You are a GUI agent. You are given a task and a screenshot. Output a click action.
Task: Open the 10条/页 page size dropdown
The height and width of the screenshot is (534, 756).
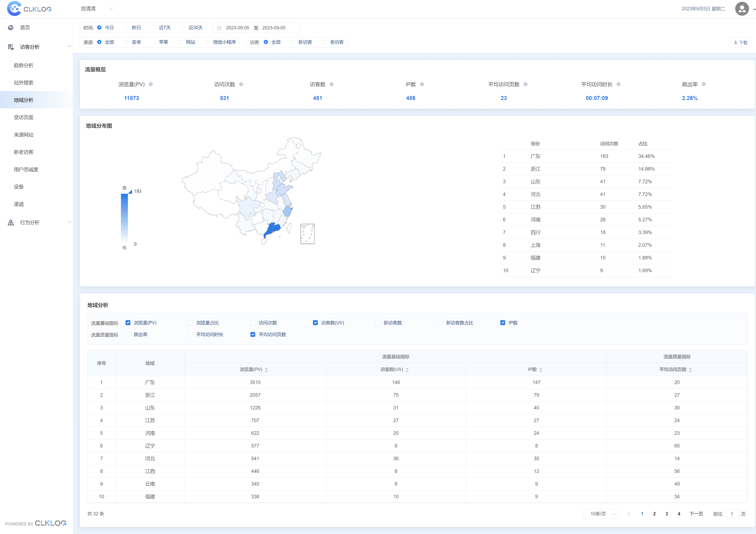[601, 514]
